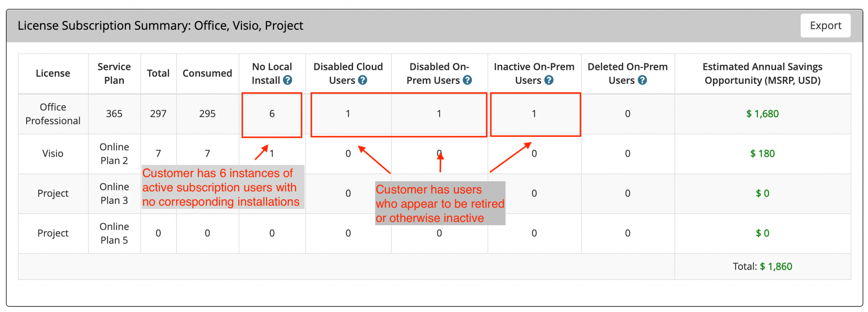
Task: Open help icon for No Local Install
Action: (288, 80)
